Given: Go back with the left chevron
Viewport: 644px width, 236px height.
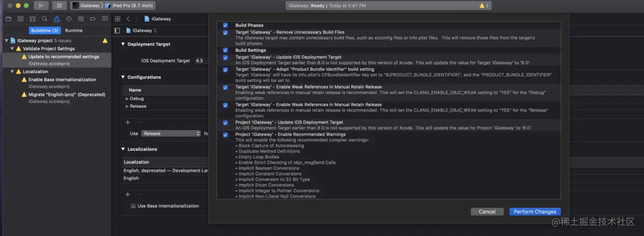Looking at the screenshot, I should coord(128,19).
